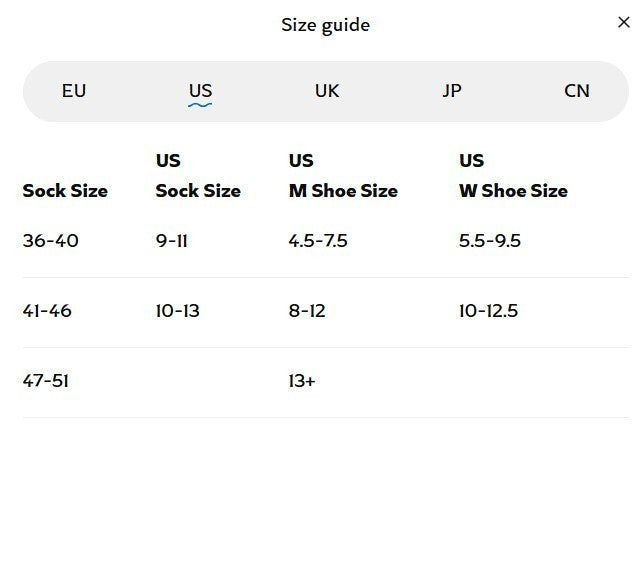
Task: Click the 10-13 US sock size value
Action: [177, 311]
